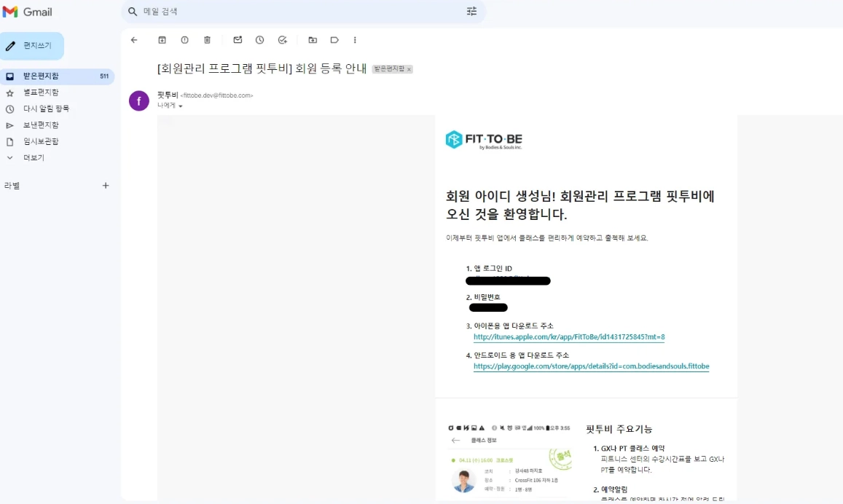Open labels icon in toolbar
The image size is (843, 504).
pos(334,40)
